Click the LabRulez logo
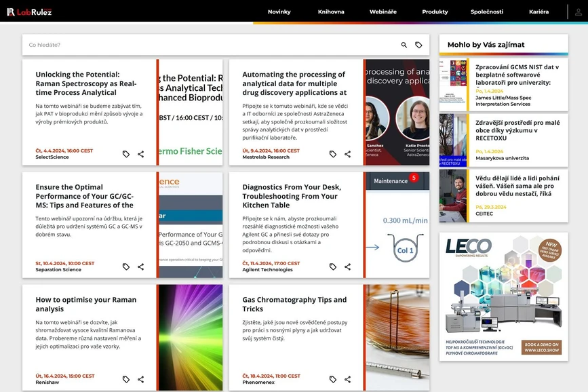 [x=29, y=12]
